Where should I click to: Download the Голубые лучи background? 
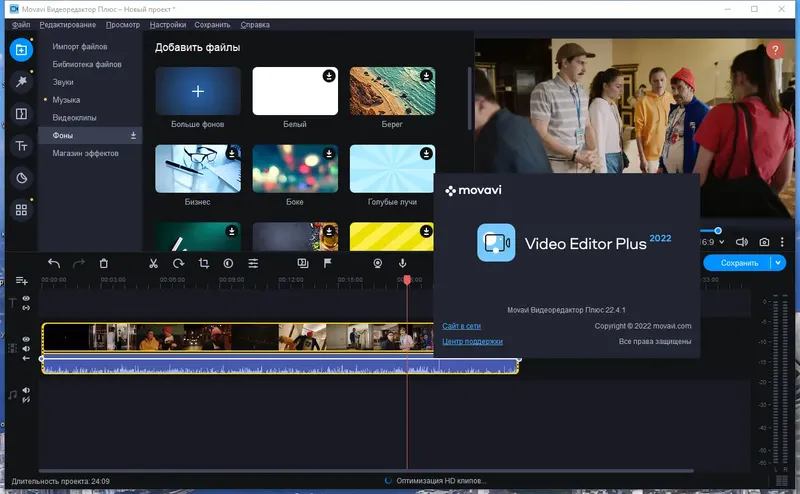[426, 154]
